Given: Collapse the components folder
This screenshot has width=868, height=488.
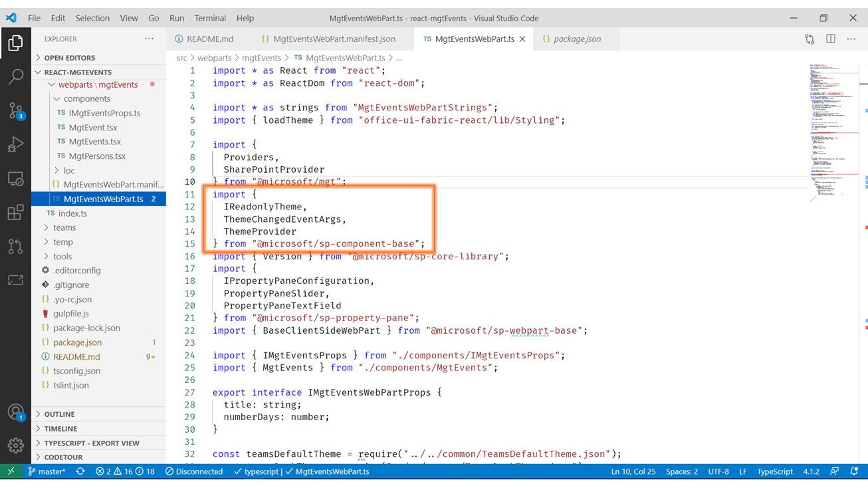Looking at the screenshot, I should pos(86,98).
